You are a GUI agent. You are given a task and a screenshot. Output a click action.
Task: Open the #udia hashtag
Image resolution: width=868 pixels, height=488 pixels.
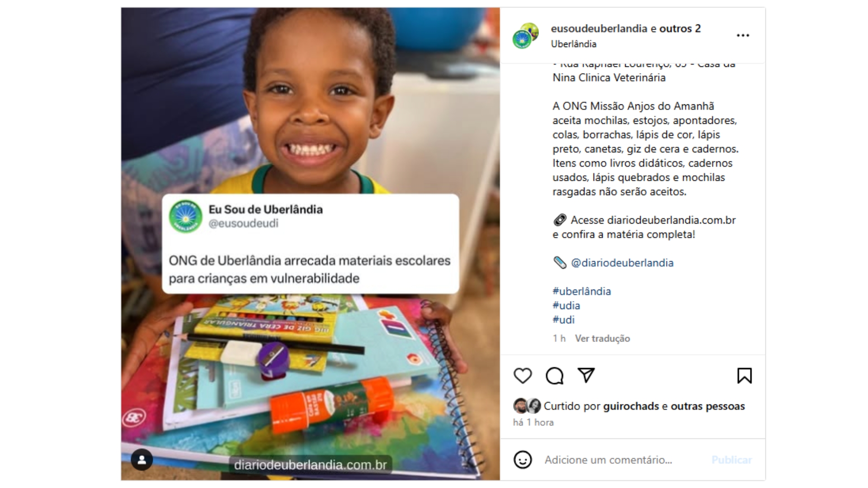coord(566,305)
